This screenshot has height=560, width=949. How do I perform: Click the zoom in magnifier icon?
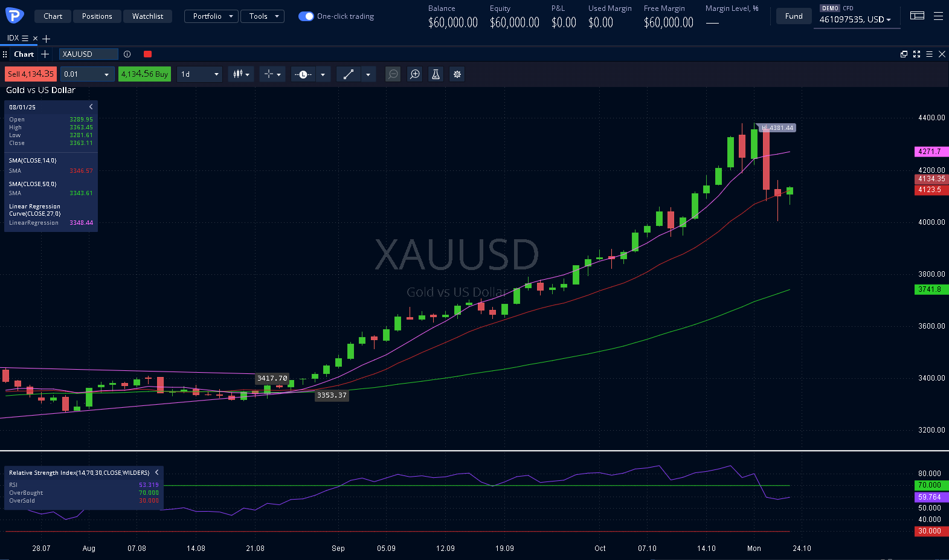pyautogui.click(x=415, y=74)
